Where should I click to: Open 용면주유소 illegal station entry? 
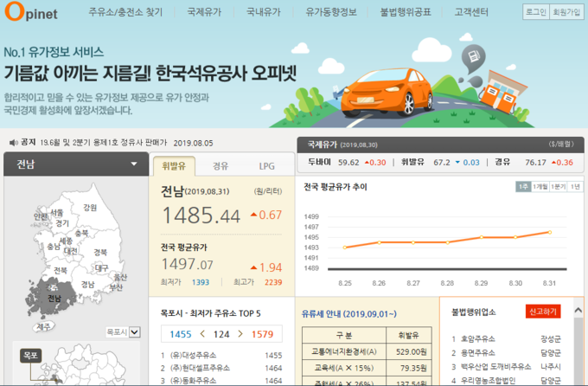pos(477,352)
